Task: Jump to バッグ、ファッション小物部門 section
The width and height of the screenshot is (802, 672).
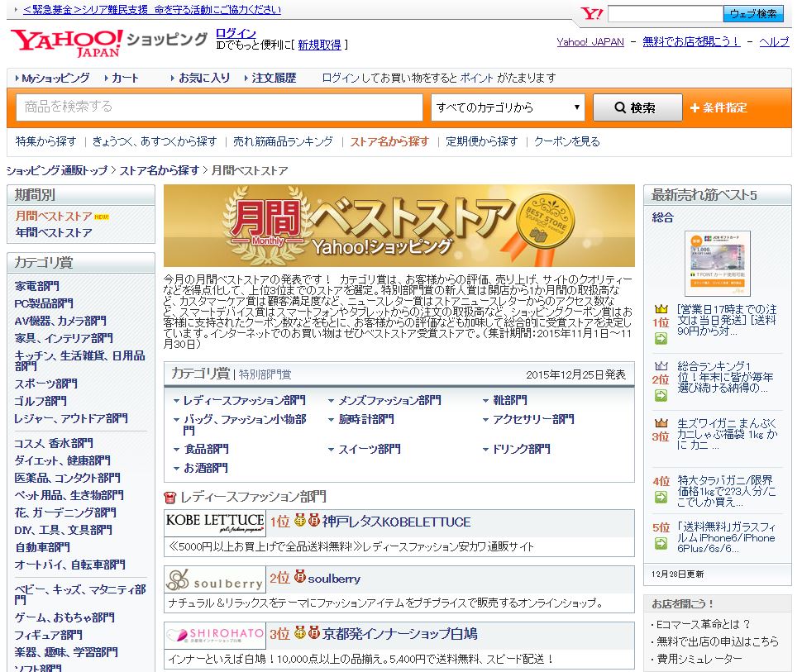Action: [x=244, y=425]
